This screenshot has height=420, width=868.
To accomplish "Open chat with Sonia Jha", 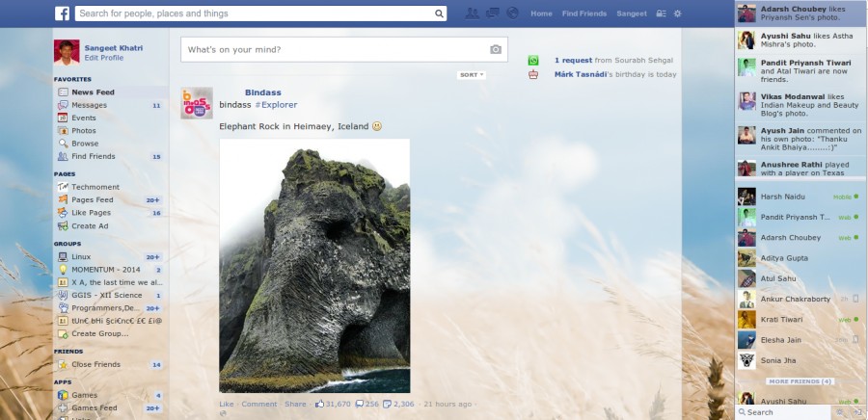I will click(x=800, y=360).
